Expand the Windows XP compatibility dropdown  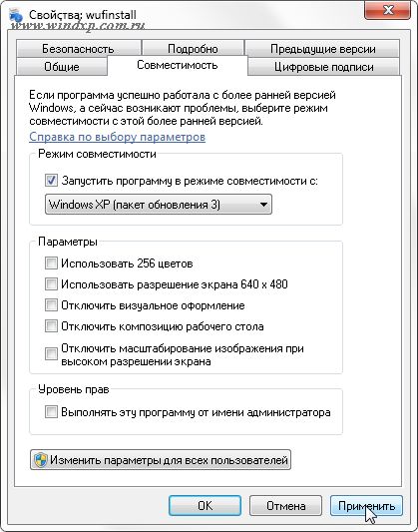click(x=159, y=205)
